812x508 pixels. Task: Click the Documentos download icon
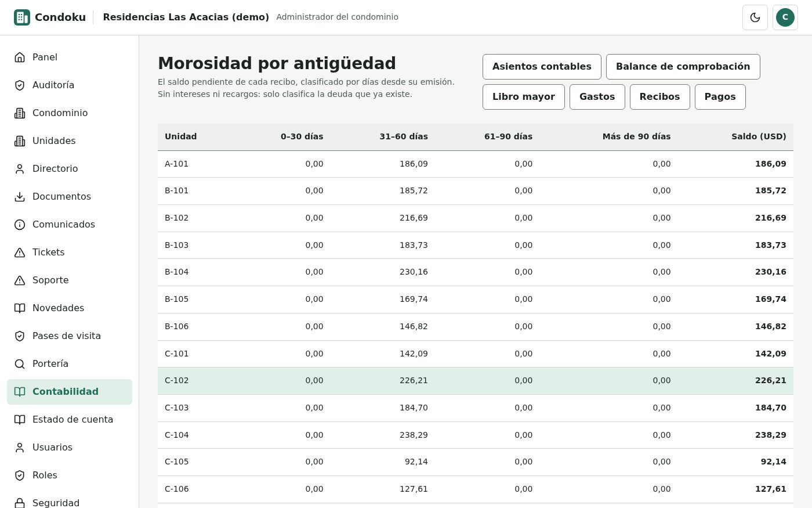20,196
